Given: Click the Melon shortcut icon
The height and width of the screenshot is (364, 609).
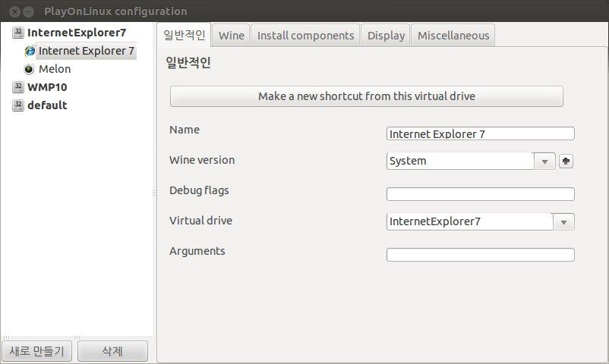Looking at the screenshot, I should tap(29, 69).
